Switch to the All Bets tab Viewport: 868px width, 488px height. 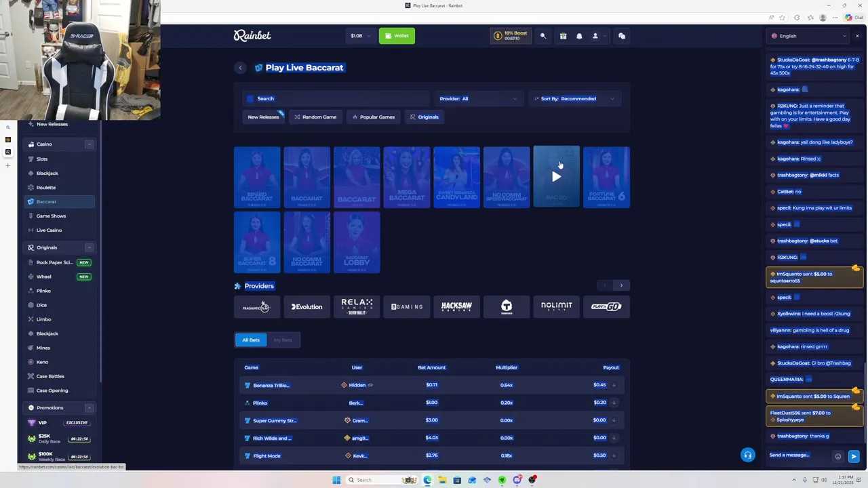(251, 340)
